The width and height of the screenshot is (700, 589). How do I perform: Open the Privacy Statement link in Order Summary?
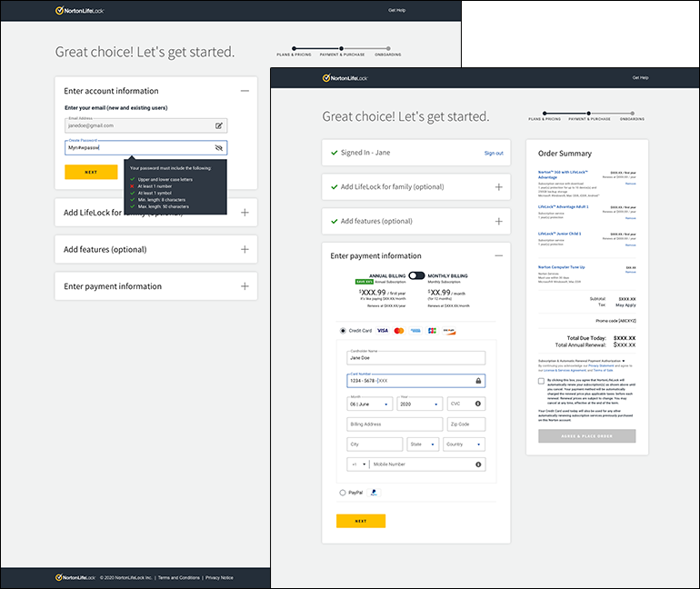pos(601,365)
